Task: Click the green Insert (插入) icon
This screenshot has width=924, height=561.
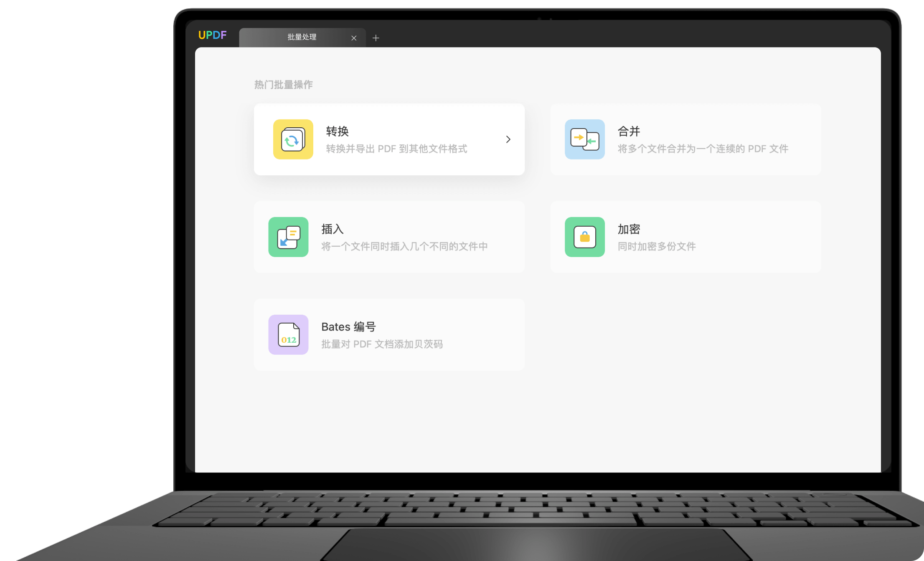Action: point(288,237)
